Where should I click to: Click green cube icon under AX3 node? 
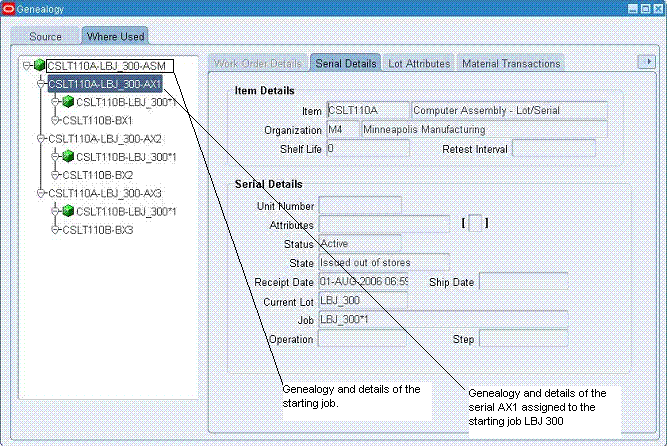(x=68, y=211)
